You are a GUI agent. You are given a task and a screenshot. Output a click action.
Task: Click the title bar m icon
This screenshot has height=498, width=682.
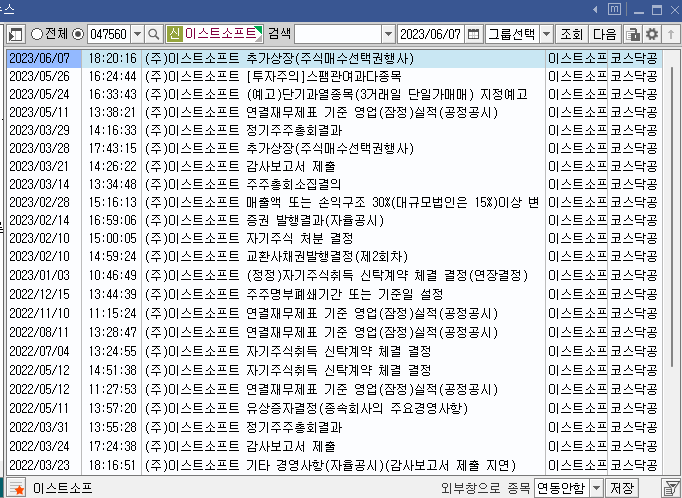[x=614, y=9]
